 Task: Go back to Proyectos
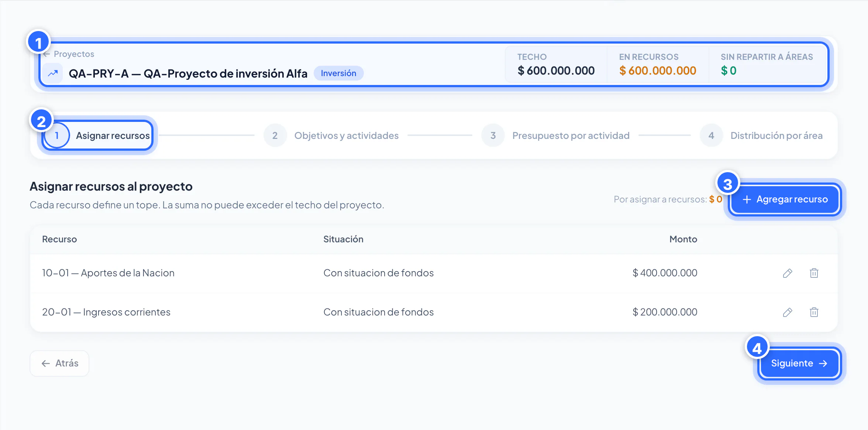(69, 54)
